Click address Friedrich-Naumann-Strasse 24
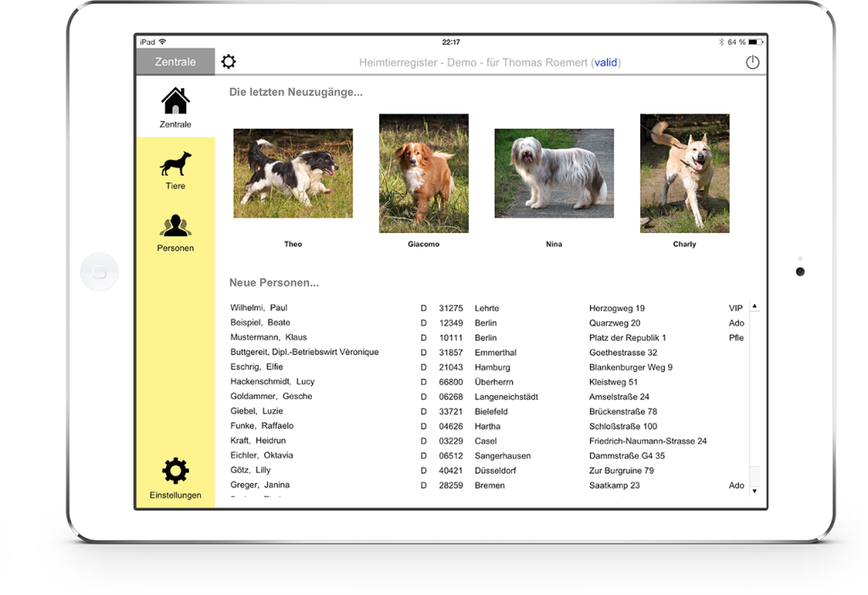This screenshot has width=868, height=595. pyautogui.click(x=648, y=441)
